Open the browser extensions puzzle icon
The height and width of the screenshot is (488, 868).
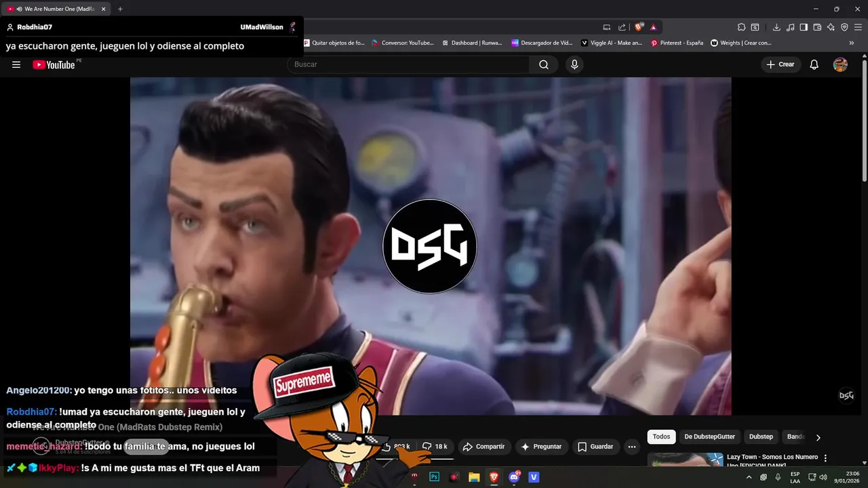(x=741, y=27)
